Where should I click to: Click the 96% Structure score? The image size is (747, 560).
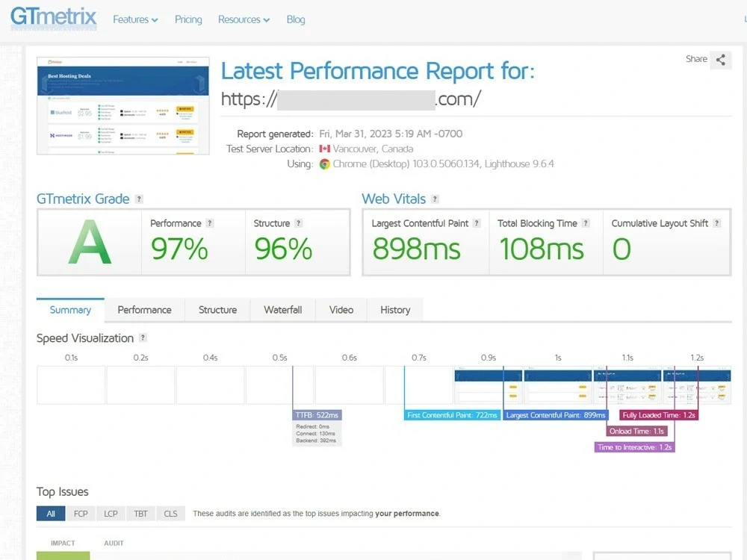coord(283,249)
